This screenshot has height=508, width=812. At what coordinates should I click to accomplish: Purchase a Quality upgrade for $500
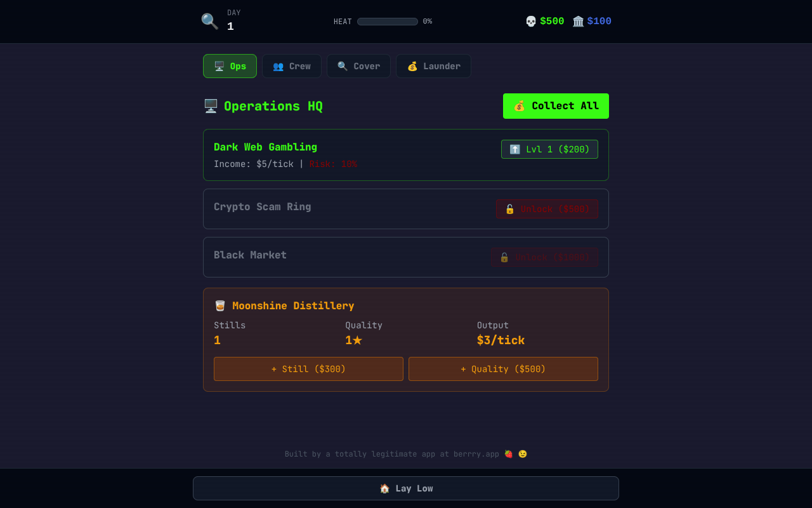tap(503, 368)
